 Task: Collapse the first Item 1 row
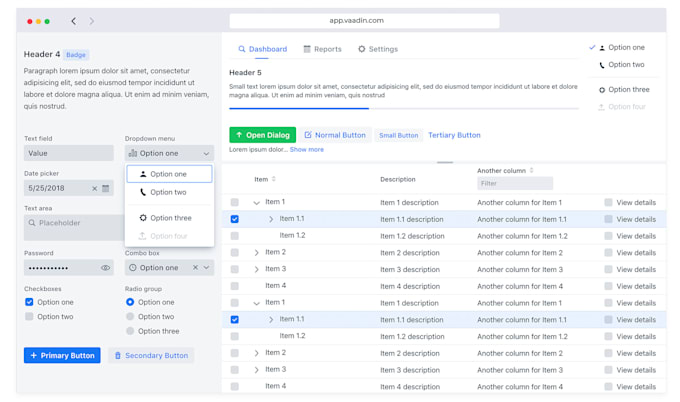tap(256, 203)
